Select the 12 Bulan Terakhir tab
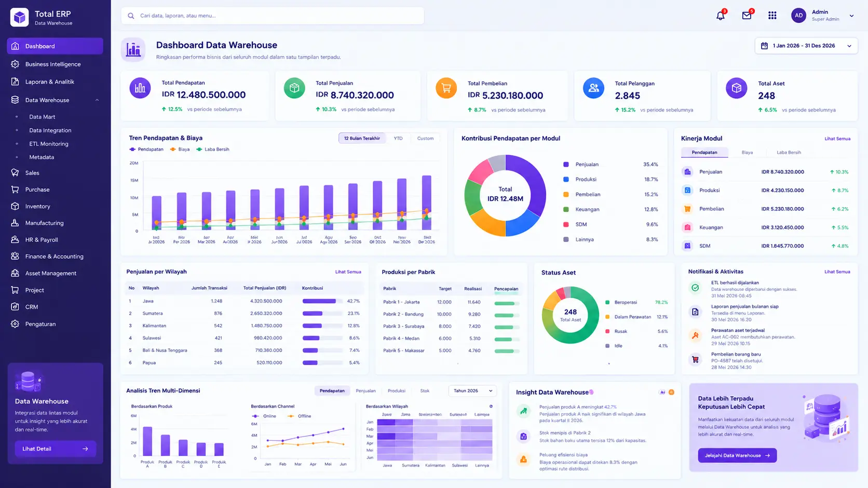The height and width of the screenshot is (488, 868). 362,138
